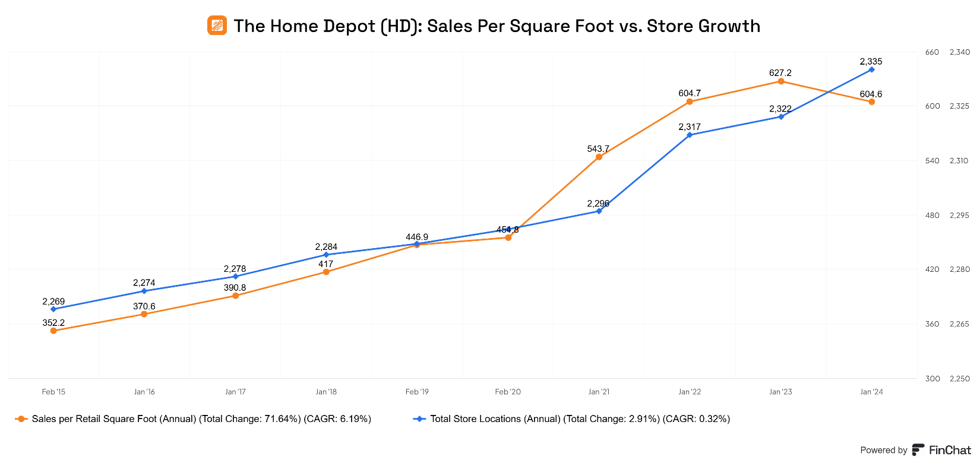Click the x-axis label 'Jan '23'
Viewport: 980px width, 463px height.
pyautogui.click(x=780, y=392)
